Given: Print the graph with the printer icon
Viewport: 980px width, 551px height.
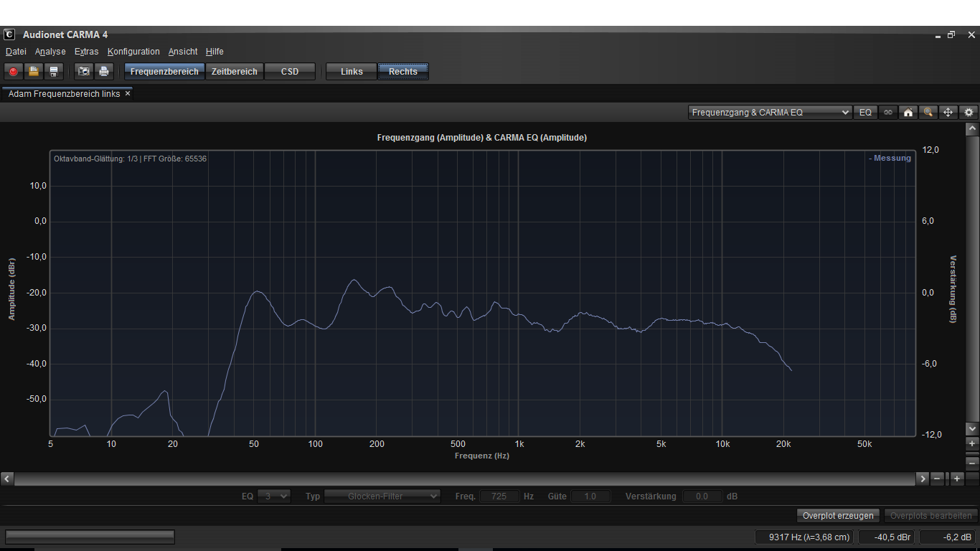Looking at the screenshot, I should (x=104, y=71).
